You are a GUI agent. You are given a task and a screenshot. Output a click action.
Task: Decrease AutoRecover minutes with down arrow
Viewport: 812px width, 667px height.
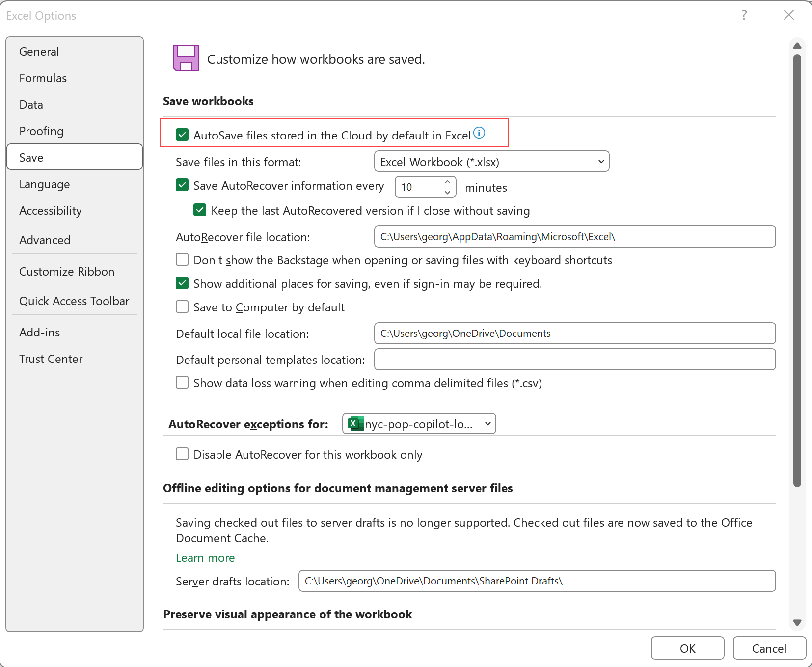[447, 192]
